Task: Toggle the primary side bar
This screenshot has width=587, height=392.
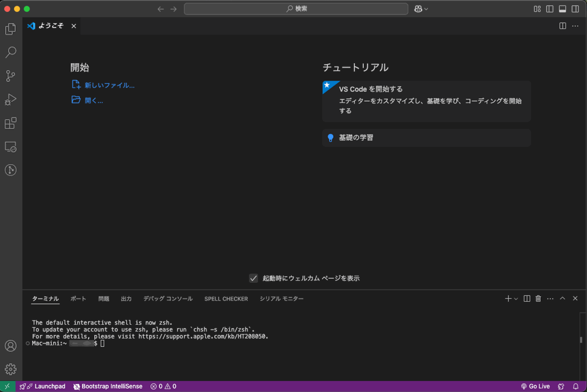Action: click(x=550, y=9)
